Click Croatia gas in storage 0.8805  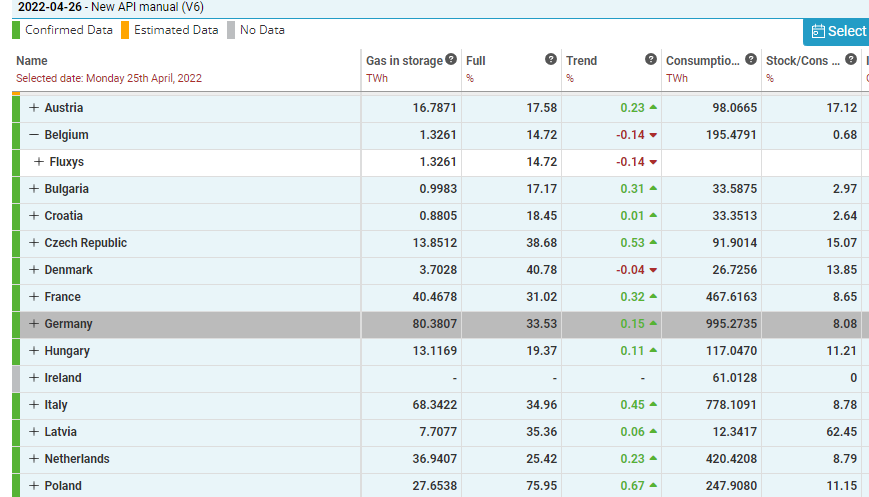click(438, 216)
